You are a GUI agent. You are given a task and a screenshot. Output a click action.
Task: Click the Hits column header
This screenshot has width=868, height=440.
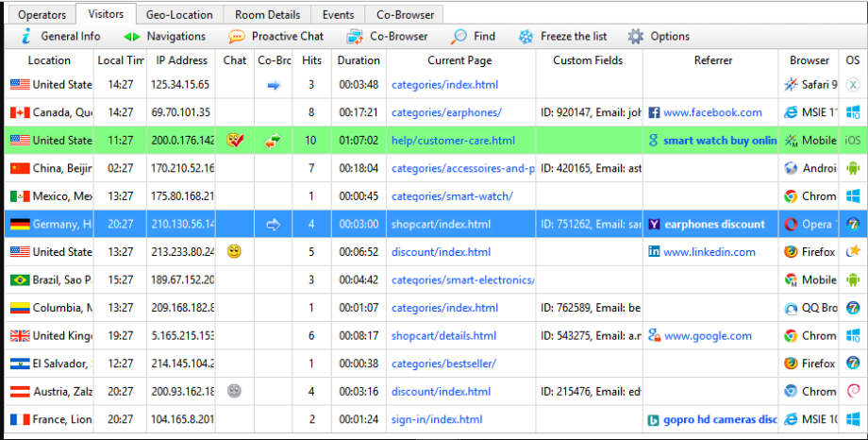[311, 60]
